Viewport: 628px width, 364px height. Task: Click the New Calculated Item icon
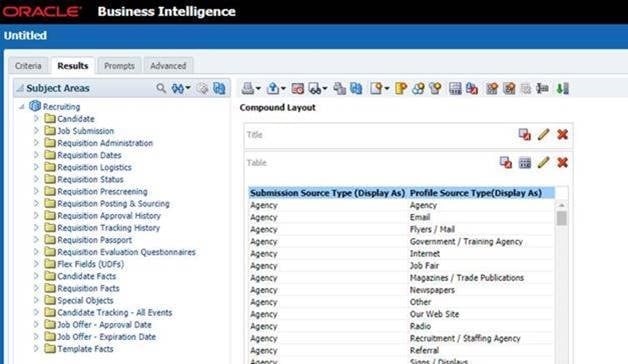pyautogui.click(x=418, y=88)
